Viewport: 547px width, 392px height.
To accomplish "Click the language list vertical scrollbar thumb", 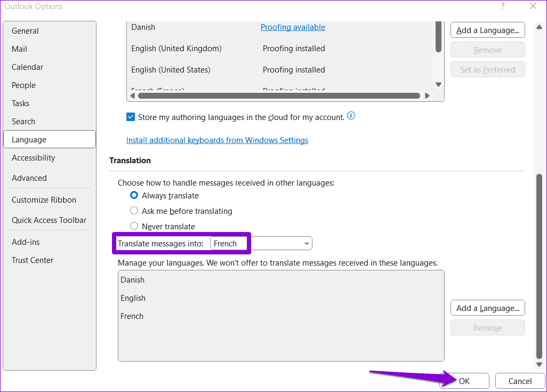I will point(439,36).
